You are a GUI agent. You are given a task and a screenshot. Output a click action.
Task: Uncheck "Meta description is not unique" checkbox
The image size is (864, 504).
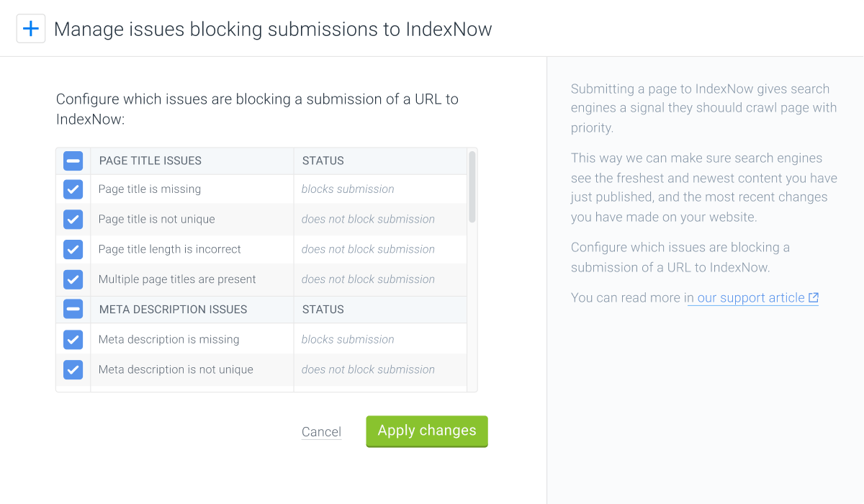(73, 369)
